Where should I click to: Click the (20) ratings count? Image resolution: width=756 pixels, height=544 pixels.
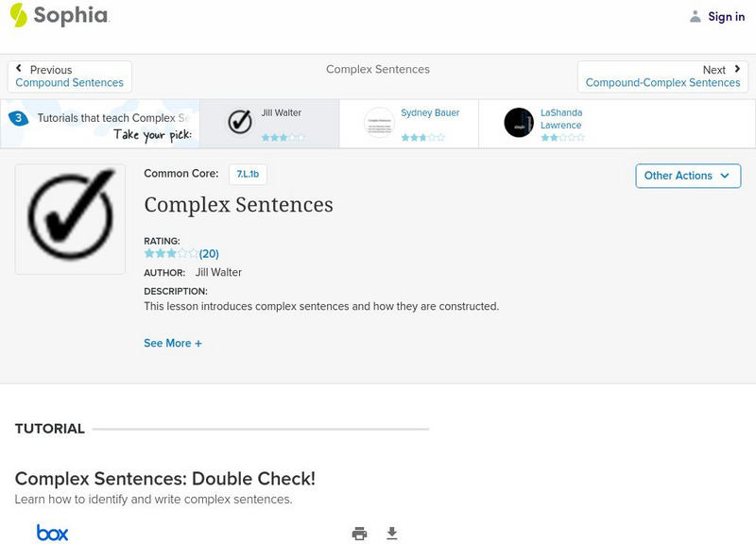tap(209, 254)
